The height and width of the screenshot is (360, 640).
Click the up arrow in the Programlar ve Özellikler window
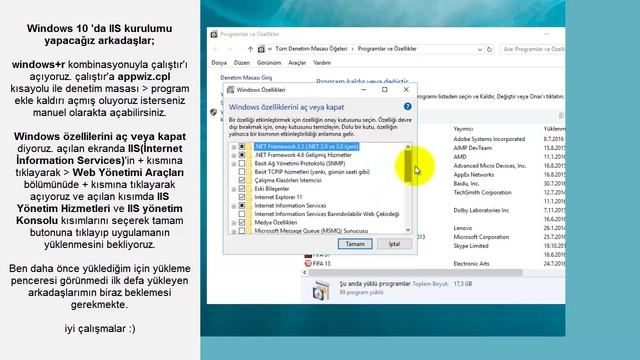(x=250, y=49)
